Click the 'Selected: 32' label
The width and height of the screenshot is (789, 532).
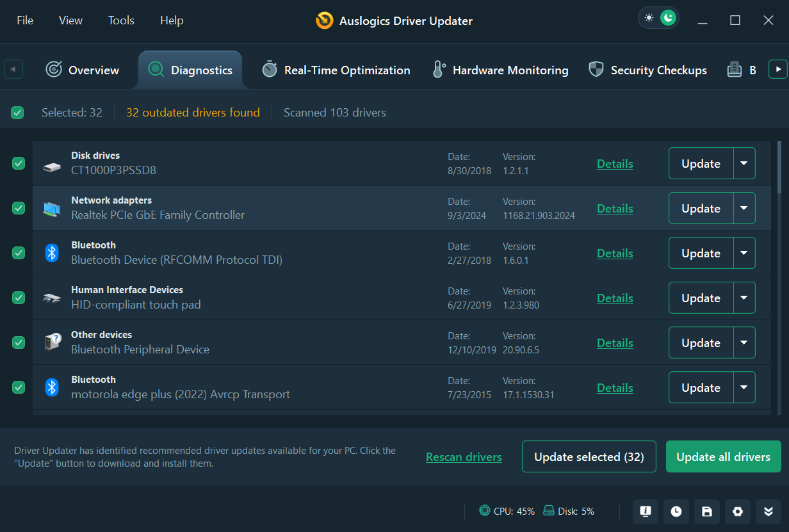72,113
